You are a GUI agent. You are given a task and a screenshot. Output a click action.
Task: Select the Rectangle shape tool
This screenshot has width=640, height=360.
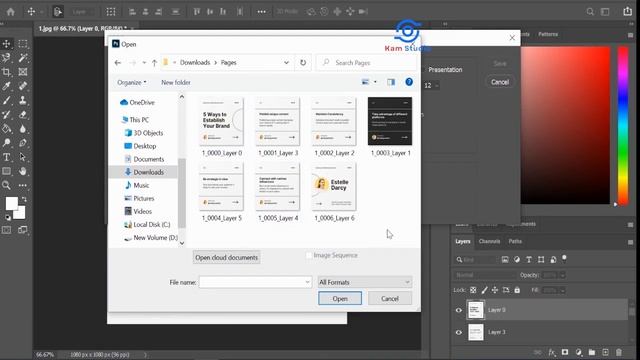pos(7,171)
